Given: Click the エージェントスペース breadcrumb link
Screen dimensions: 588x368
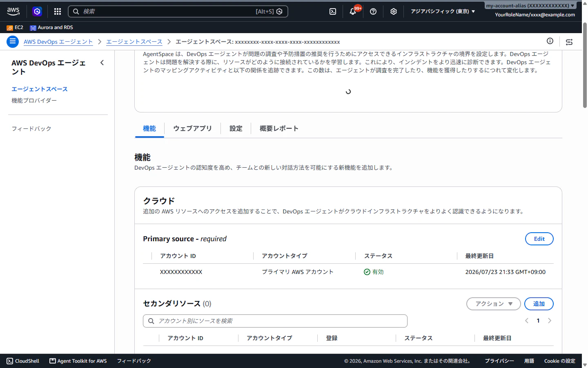Looking at the screenshot, I should (x=134, y=42).
